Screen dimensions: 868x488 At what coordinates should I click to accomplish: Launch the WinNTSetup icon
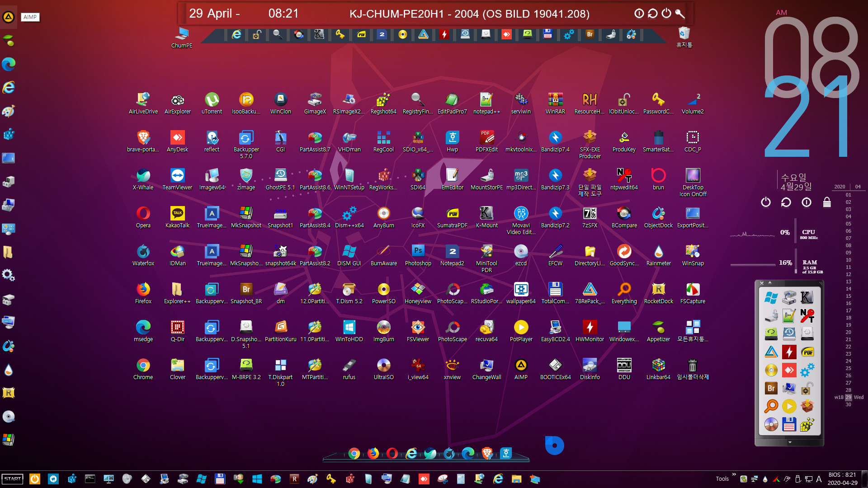pos(349,179)
